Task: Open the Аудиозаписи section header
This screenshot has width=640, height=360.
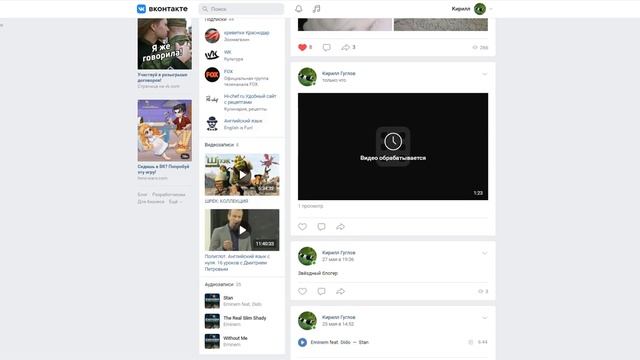Action: (x=223, y=284)
